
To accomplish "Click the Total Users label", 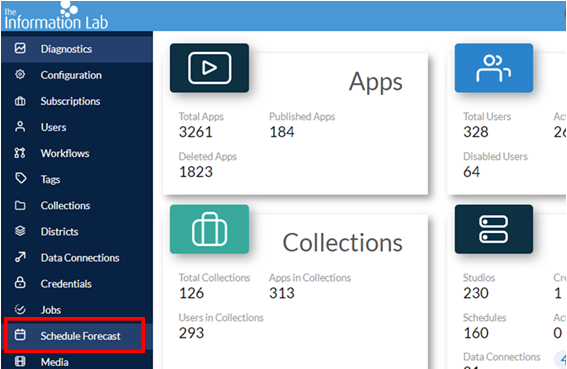I will point(487,116).
